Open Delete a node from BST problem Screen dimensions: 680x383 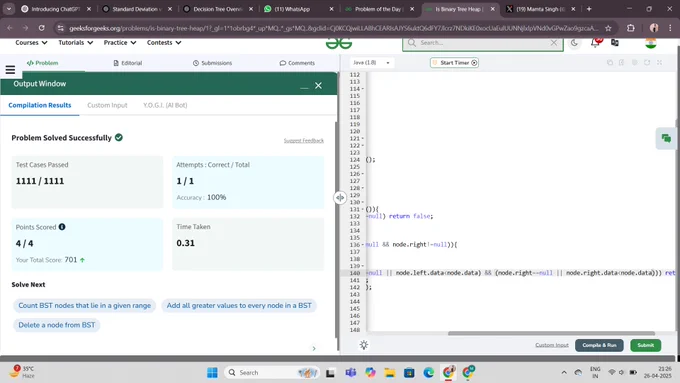click(x=57, y=325)
